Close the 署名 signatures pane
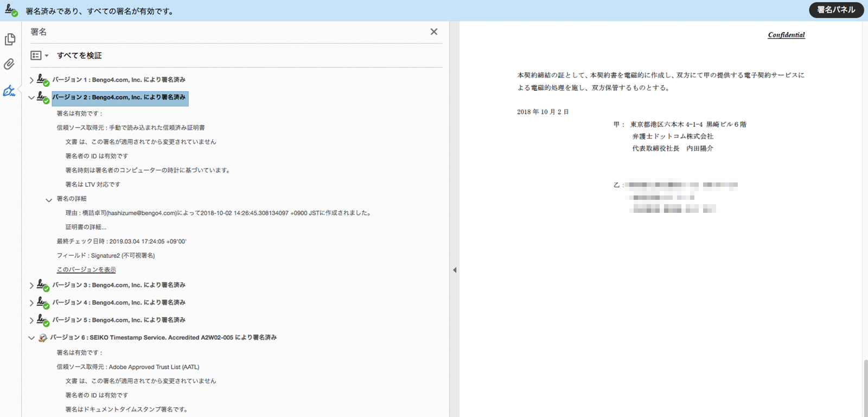868x417 pixels. coord(434,31)
